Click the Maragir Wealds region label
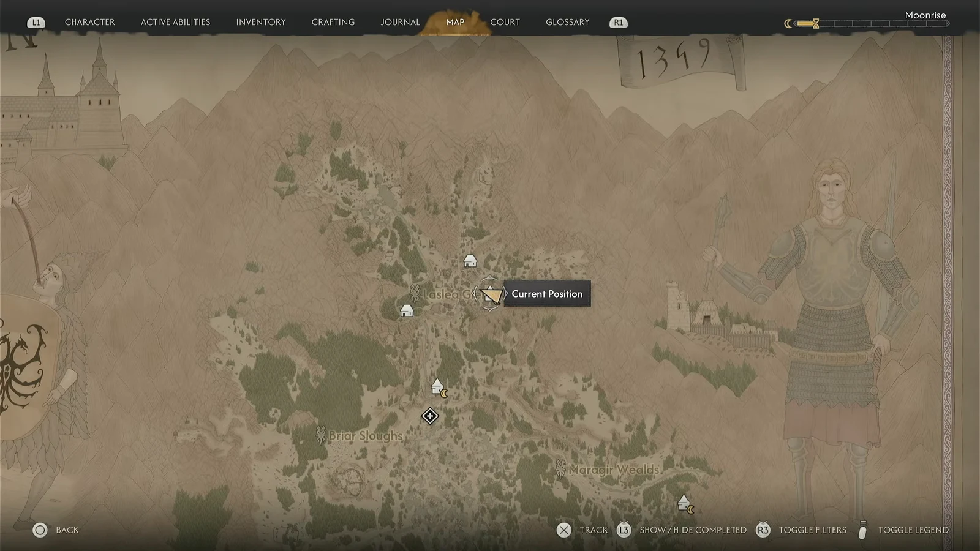Screen dimensions: 980x551 [x=614, y=470]
